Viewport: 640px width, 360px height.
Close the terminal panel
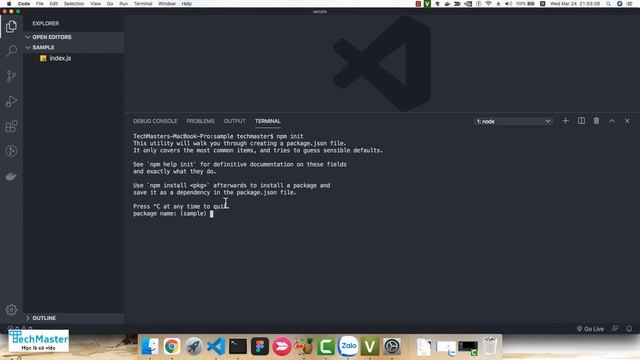(x=627, y=121)
